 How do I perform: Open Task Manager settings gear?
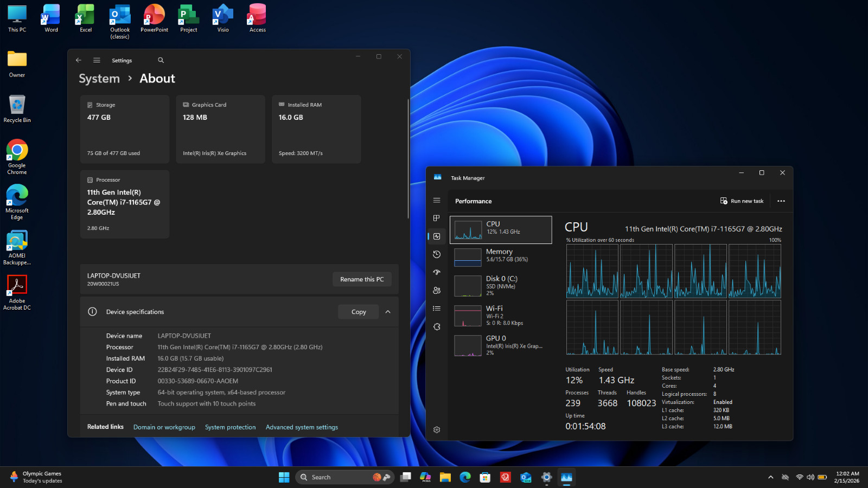click(x=437, y=430)
